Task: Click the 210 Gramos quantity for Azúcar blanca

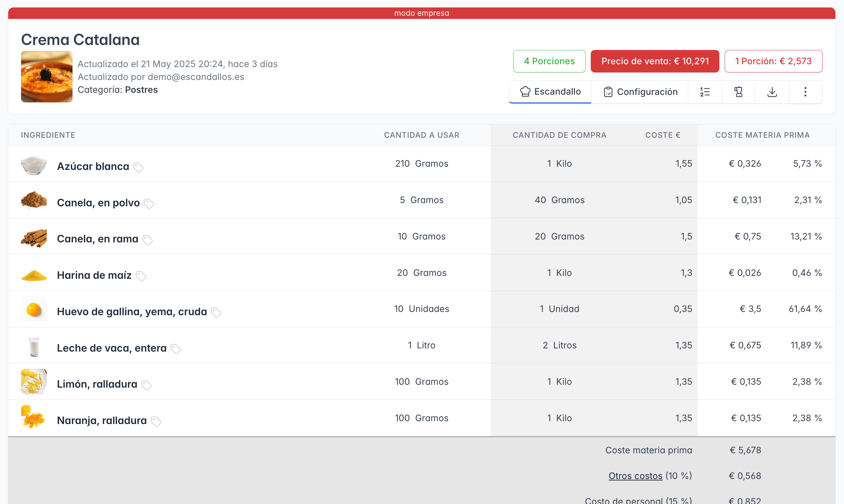Action: pyautogui.click(x=421, y=163)
